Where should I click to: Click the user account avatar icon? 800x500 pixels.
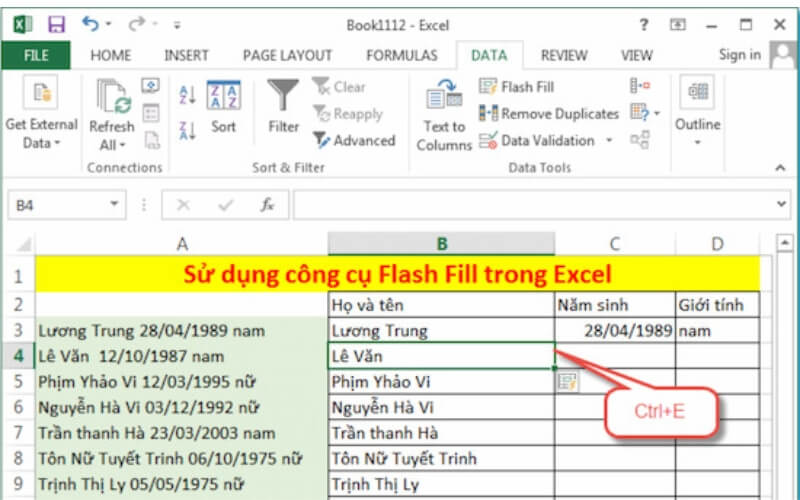pos(783,55)
